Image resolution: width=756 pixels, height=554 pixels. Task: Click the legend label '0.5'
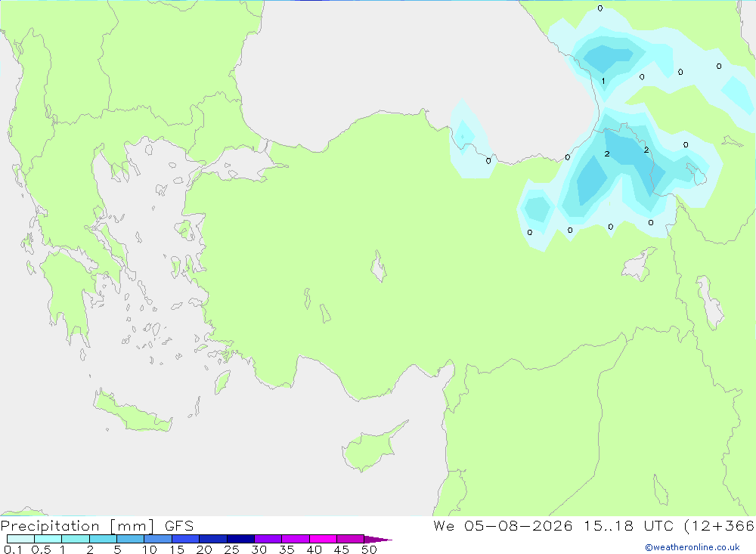click(x=41, y=549)
